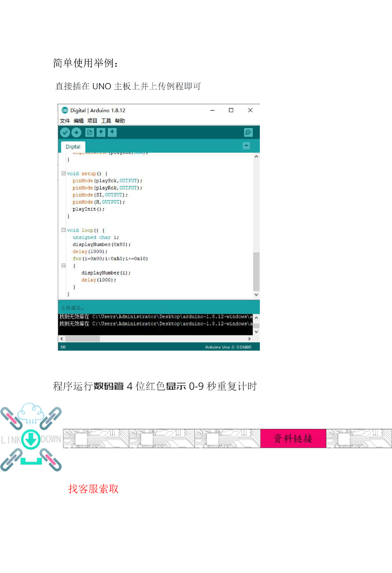Collapse the void loop() code block

pyautogui.click(x=63, y=230)
